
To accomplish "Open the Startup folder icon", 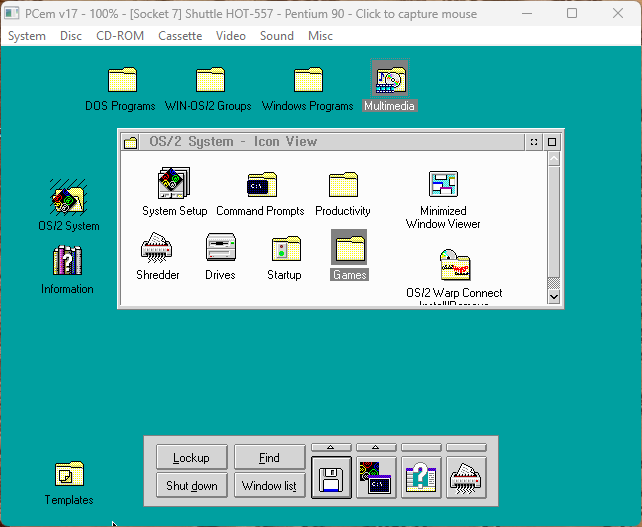I will point(285,248).
